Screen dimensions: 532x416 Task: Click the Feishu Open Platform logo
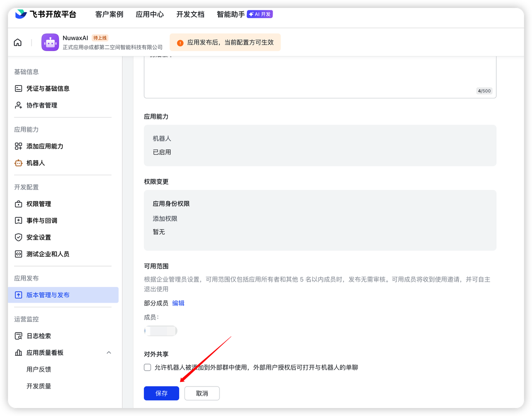[46, 14]
